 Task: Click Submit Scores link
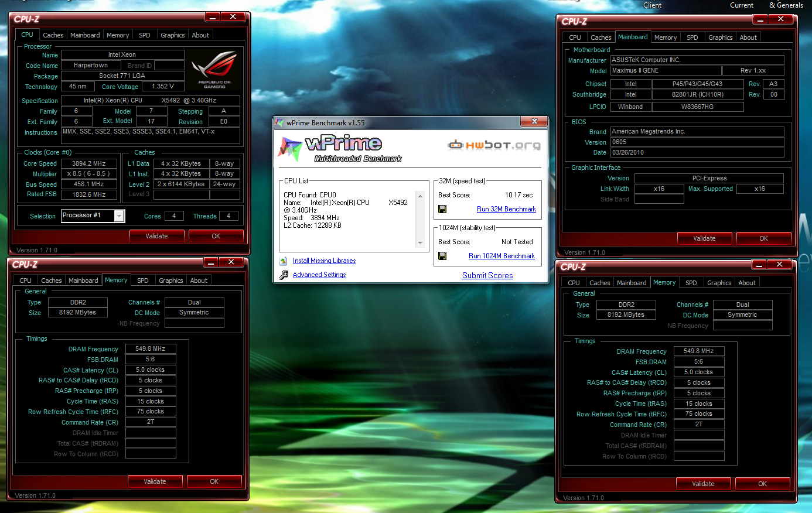pos(487,275)
